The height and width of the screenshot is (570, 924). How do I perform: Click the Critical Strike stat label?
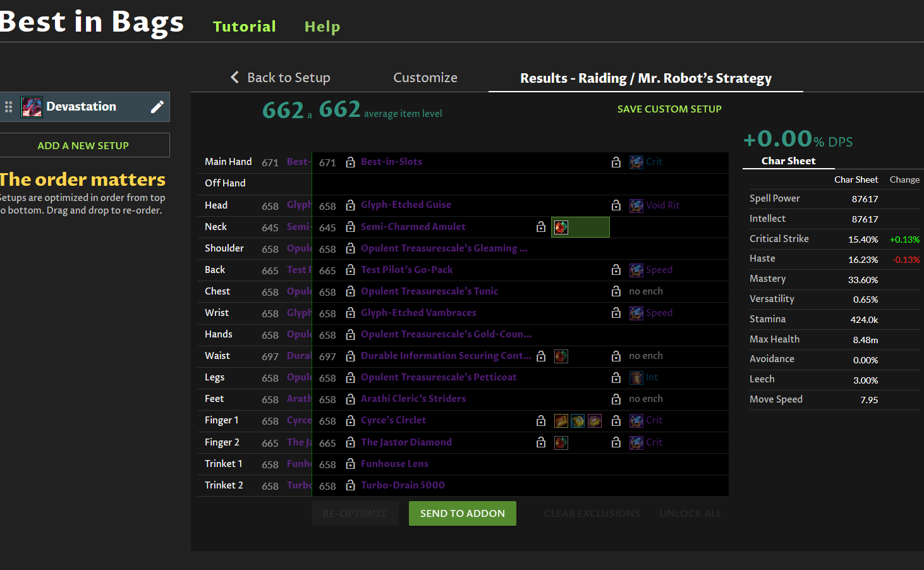pos(779,239)
